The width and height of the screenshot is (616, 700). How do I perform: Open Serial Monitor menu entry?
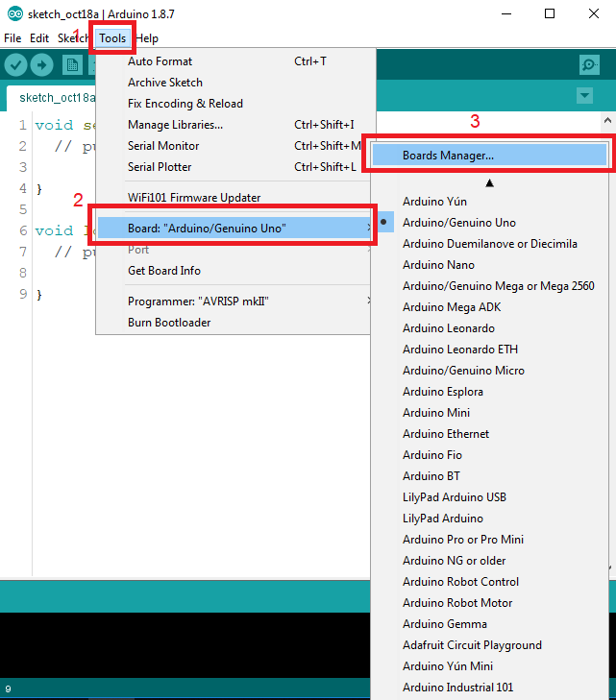click(233, 146)
